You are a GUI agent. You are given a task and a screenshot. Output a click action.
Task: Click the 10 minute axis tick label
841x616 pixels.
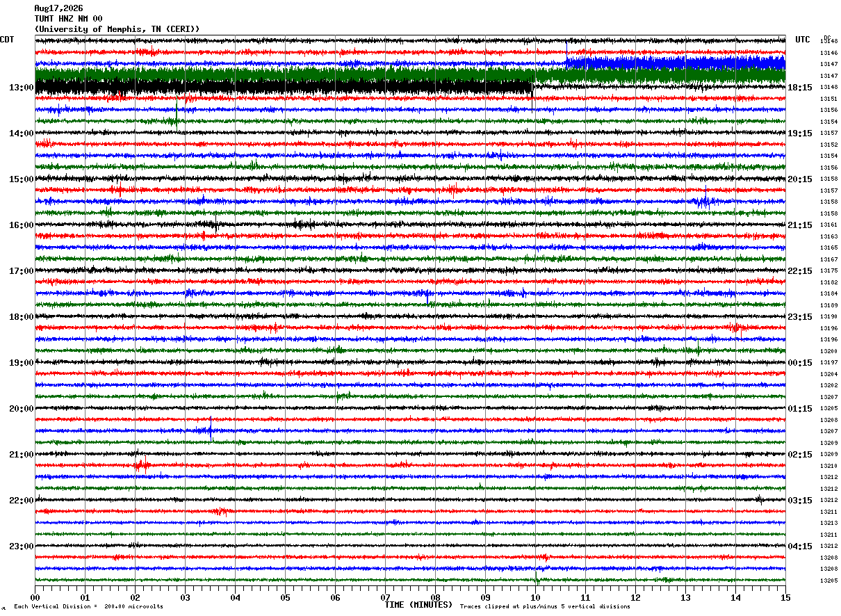[x=535, y=597]
